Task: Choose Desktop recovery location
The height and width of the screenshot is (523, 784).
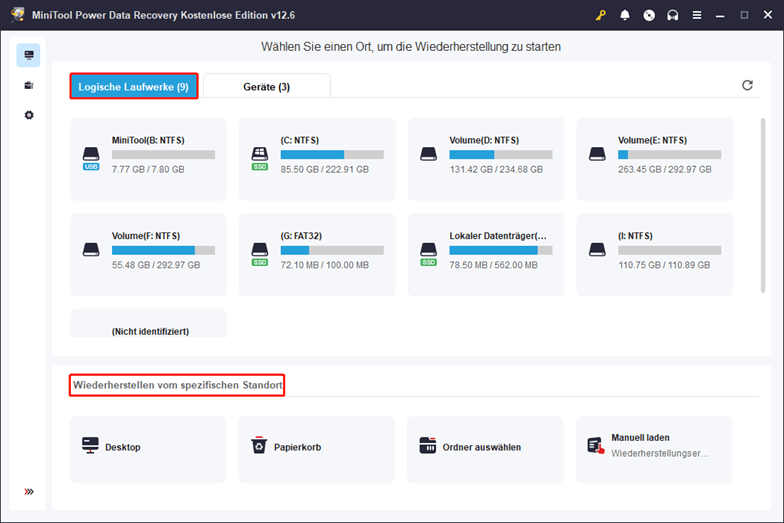Action: pos(148,450)
